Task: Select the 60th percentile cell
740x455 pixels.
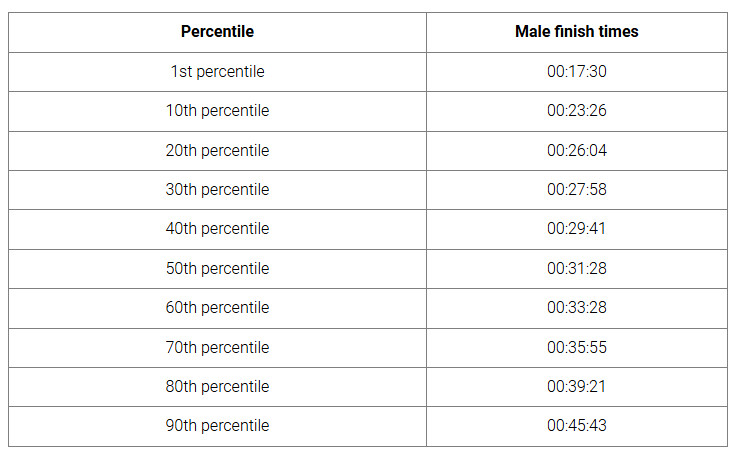Action: 217,308
